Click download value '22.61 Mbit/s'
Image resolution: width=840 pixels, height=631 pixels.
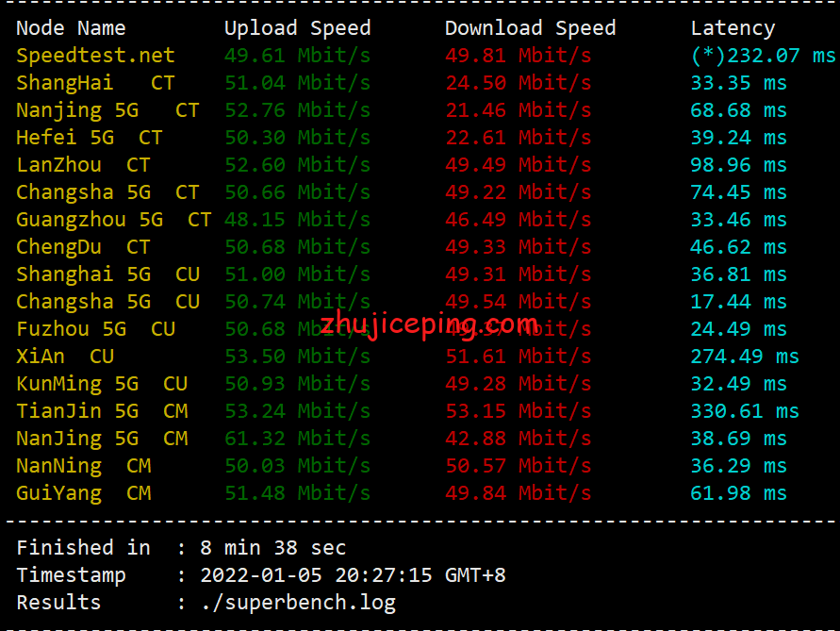(x=518, y=138)
